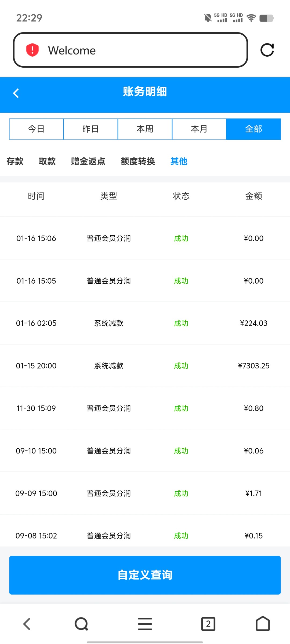
Task: Go back using the blue header arrow
Action: tap(16, 93)
